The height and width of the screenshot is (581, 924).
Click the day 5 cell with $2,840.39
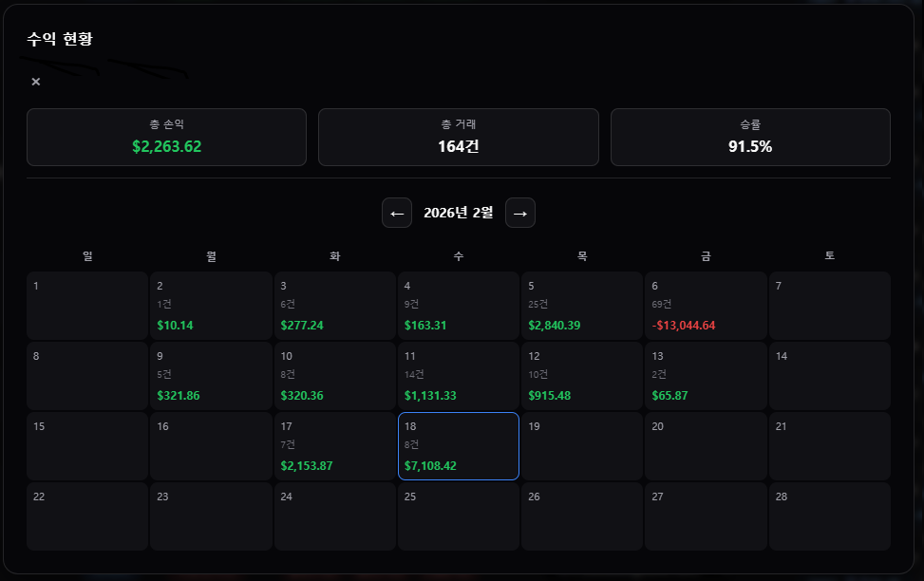(x=582, y=306)
